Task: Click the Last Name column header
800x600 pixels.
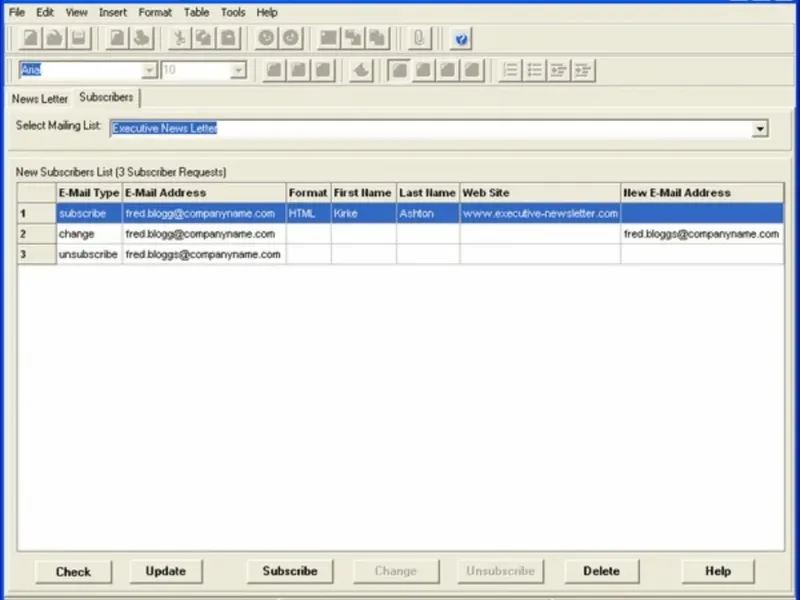Action: (428, 193)
